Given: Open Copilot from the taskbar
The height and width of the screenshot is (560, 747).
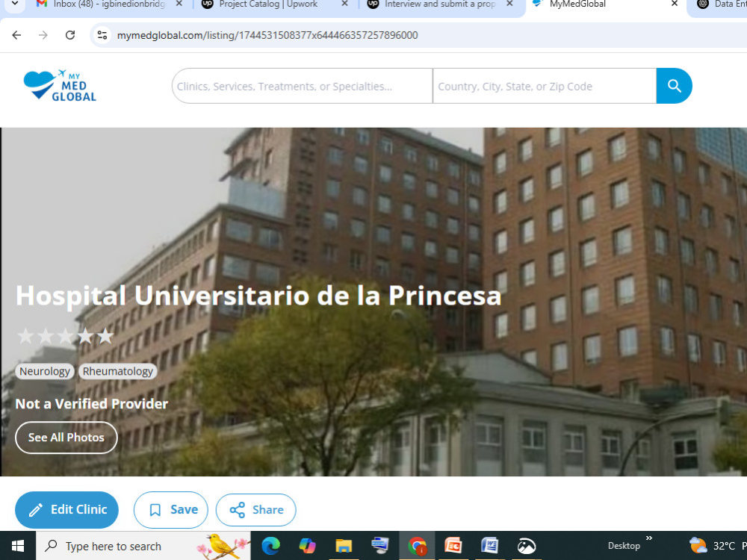Looking at the screenshot, I should (x=307, y=546).
